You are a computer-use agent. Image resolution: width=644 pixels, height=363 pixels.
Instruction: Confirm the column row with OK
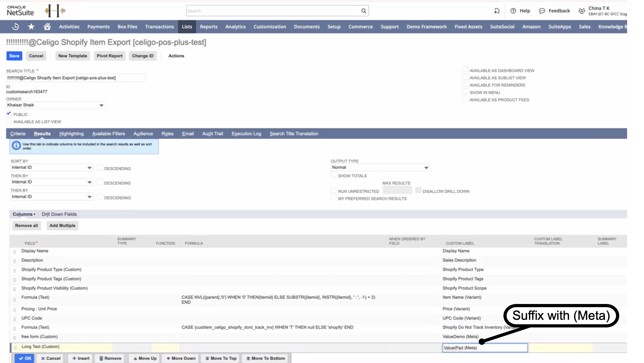tap(25, 358)
